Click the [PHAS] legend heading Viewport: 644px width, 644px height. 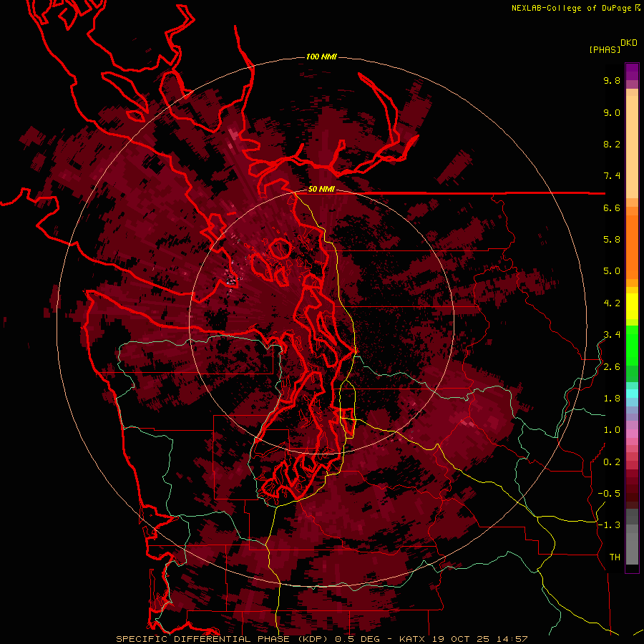pos(605,49)
